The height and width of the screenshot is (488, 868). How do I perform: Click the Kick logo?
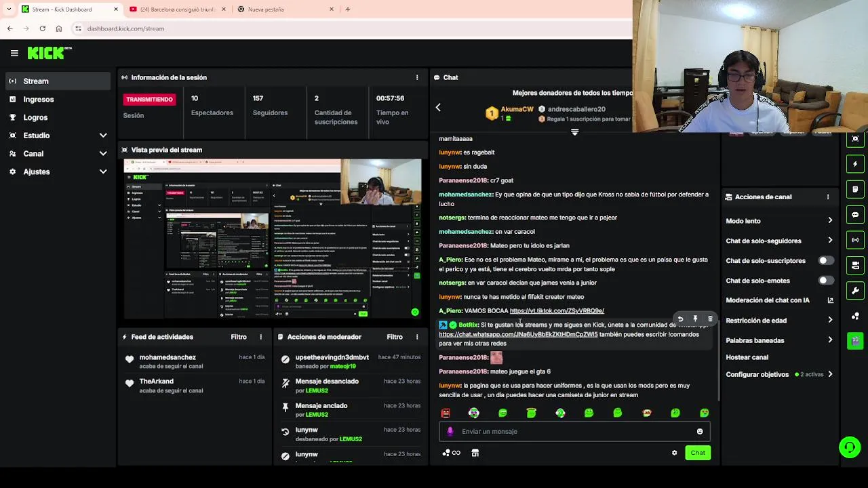tap(50, 53)
